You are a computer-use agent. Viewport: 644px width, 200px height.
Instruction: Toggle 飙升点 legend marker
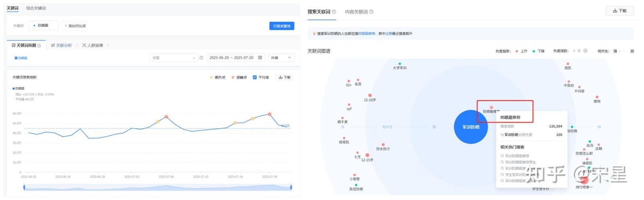211,77
